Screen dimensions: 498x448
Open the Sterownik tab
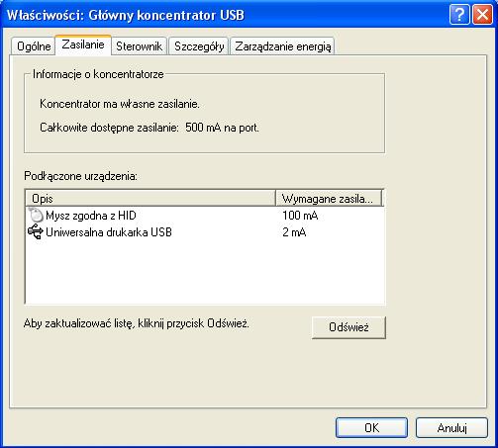click(x=139, y=46)
